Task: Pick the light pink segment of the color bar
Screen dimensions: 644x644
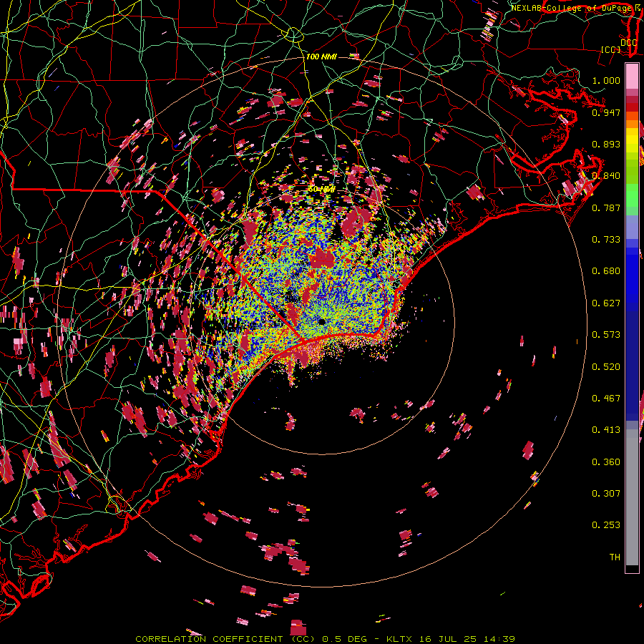Action: point(632,76)
